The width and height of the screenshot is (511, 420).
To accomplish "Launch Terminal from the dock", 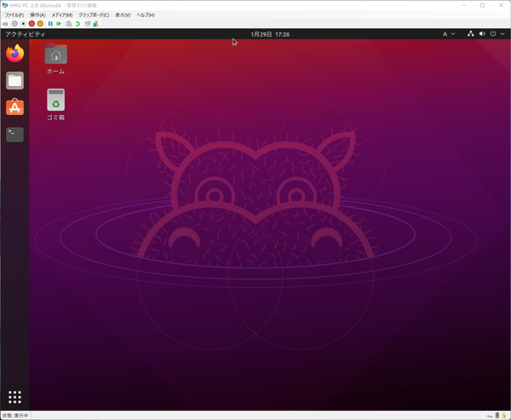I will [14, 135].
